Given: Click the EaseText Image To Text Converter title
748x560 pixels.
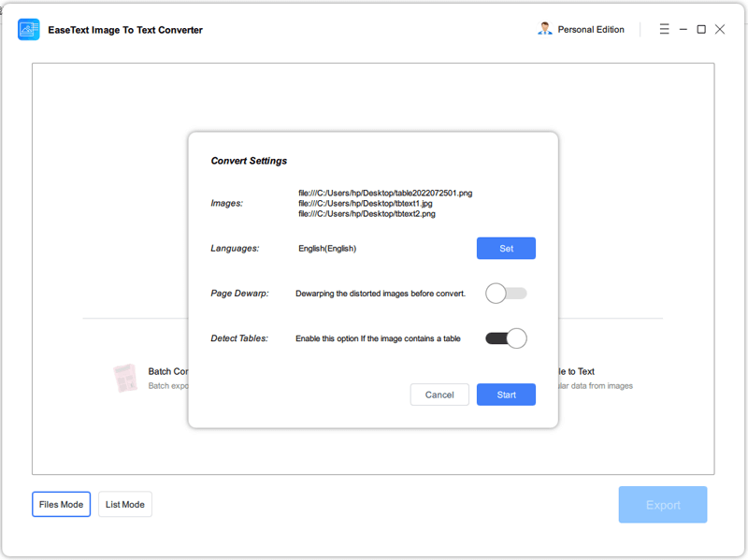Looking at the screenshot, I should click(x=125, y=30).
